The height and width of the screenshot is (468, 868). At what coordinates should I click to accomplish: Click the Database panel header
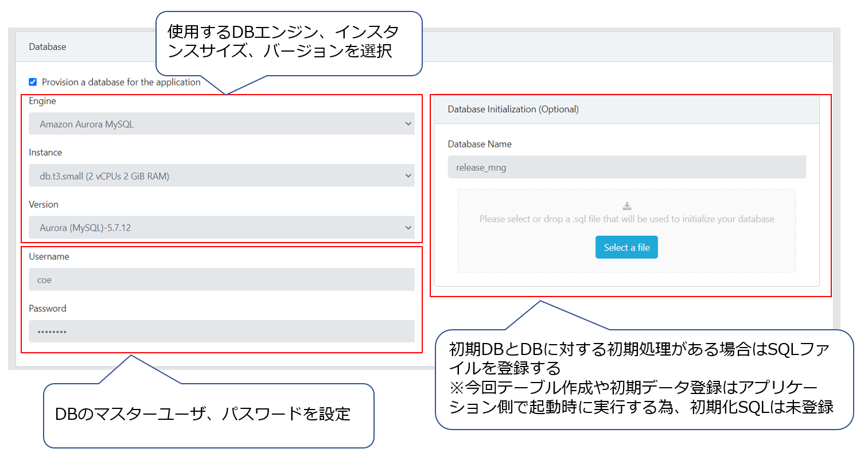click(x=48, y=47)
